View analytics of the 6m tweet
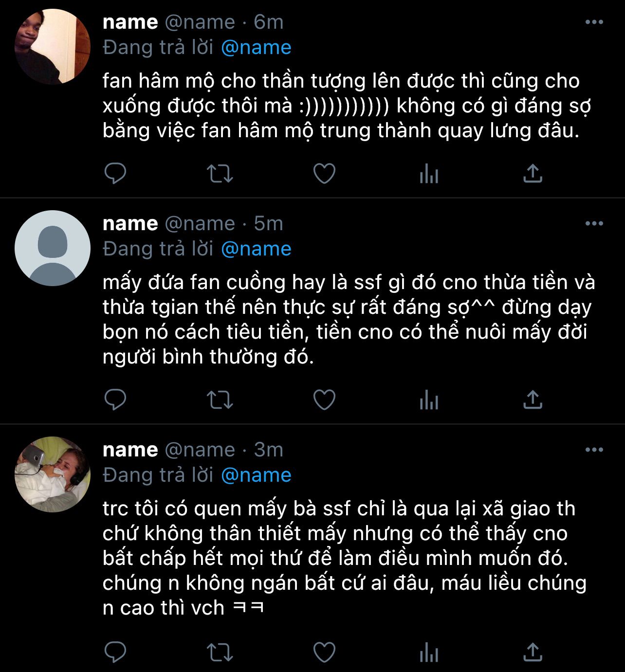 pos(429,173)
